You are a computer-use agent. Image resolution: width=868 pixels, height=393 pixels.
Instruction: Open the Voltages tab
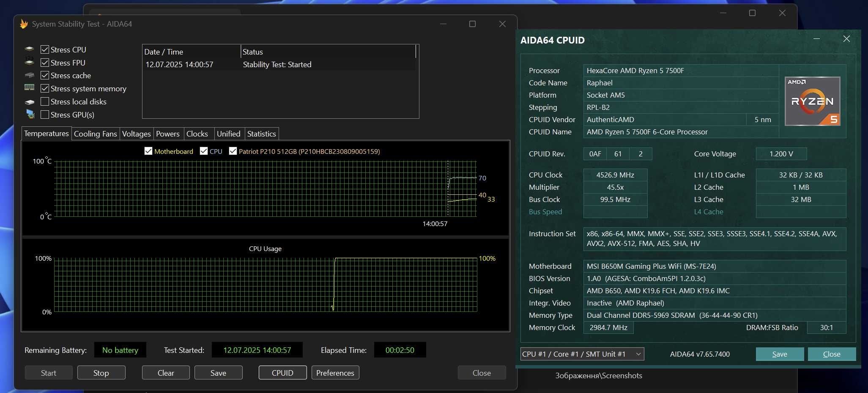click(x=137, y=134)
